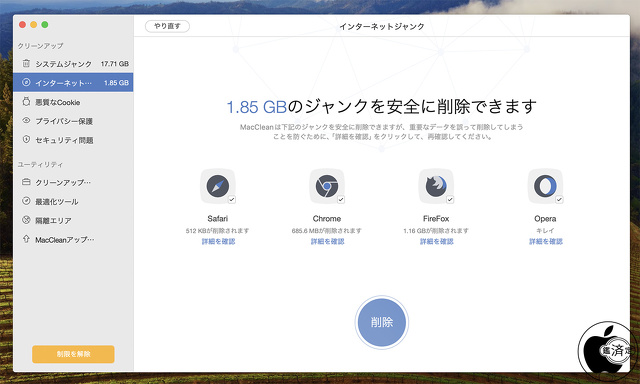This screenshot has height=384, width=640.
Task: Click the FireFox browser icon
Action: click(x=436, y=186)
